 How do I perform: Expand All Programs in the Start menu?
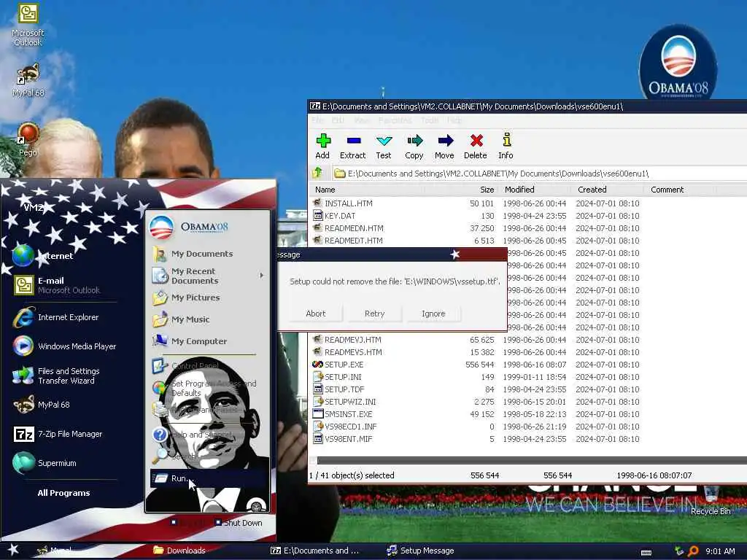(63, 493)
